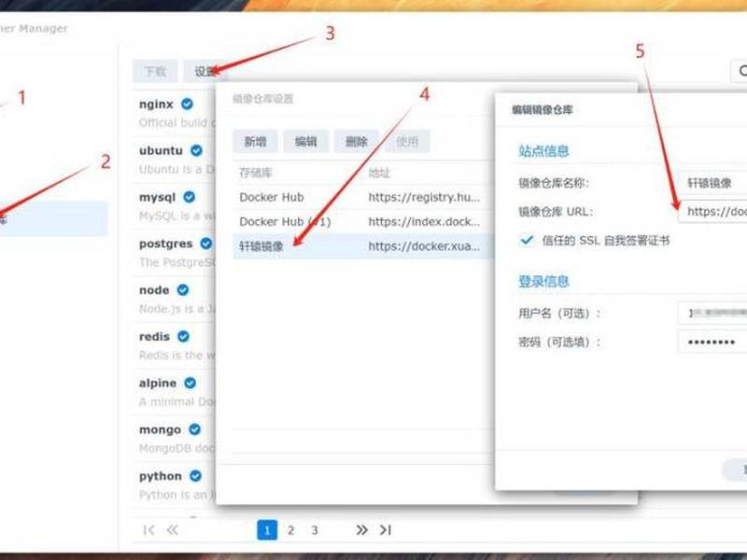Go to page 1 of the registry
Screen dimensions: 747x560
click(x=267, y=530)
